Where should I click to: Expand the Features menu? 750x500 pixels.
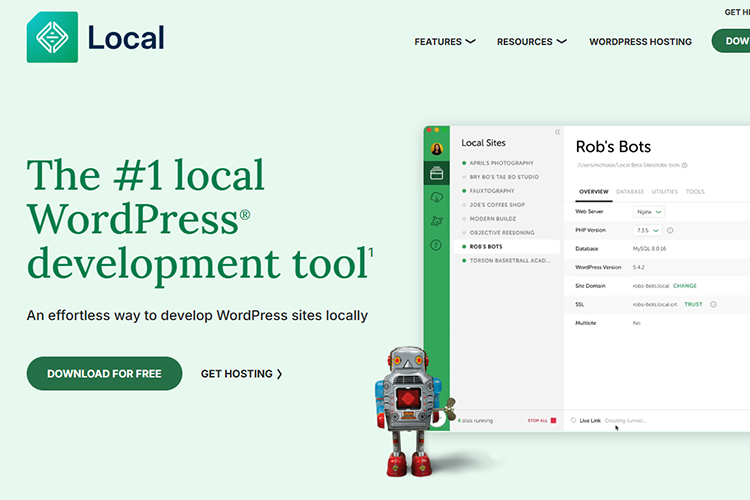click(x=445, y=42)
